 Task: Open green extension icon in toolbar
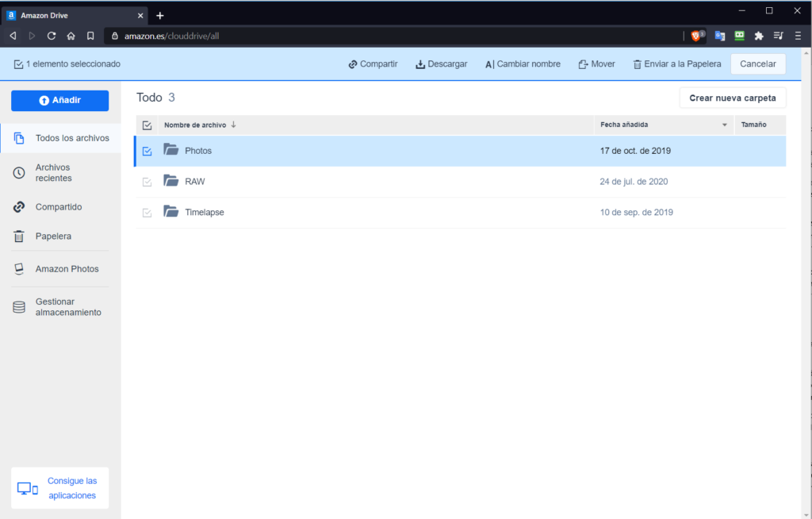click(740, 36)
